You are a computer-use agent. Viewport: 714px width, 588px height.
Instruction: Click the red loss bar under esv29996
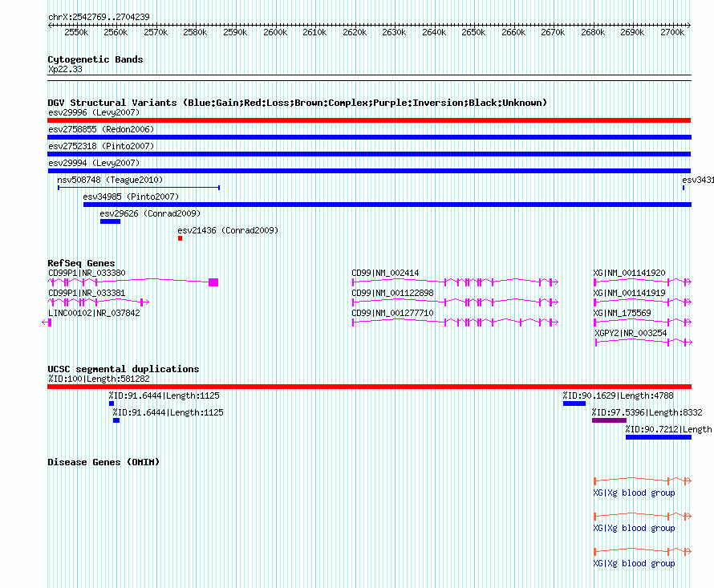pos(369,120)
